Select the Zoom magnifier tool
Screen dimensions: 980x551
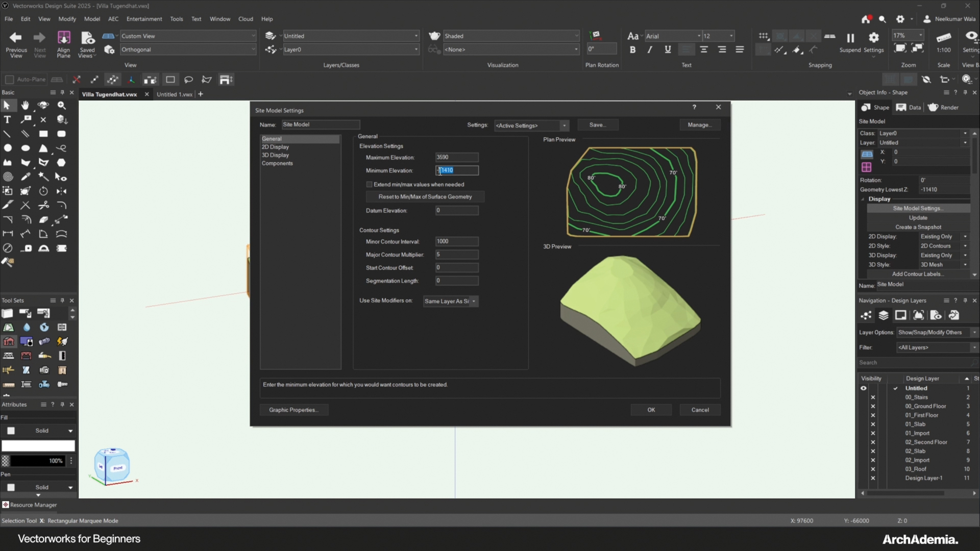(62, 105)
